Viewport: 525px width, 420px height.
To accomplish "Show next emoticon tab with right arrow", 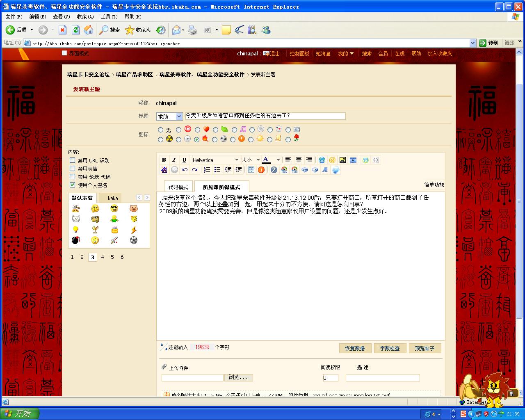I will 147,198.
